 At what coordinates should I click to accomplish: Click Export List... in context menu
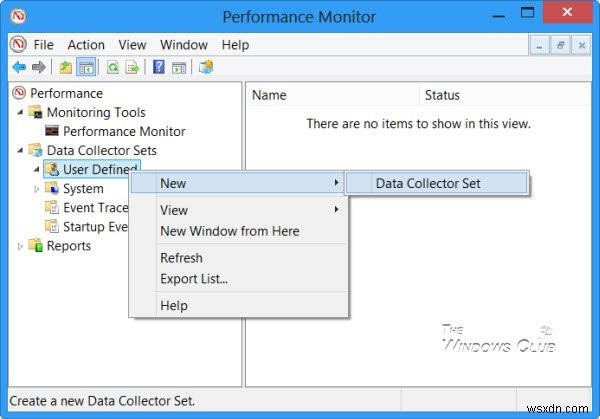point(194,279)
